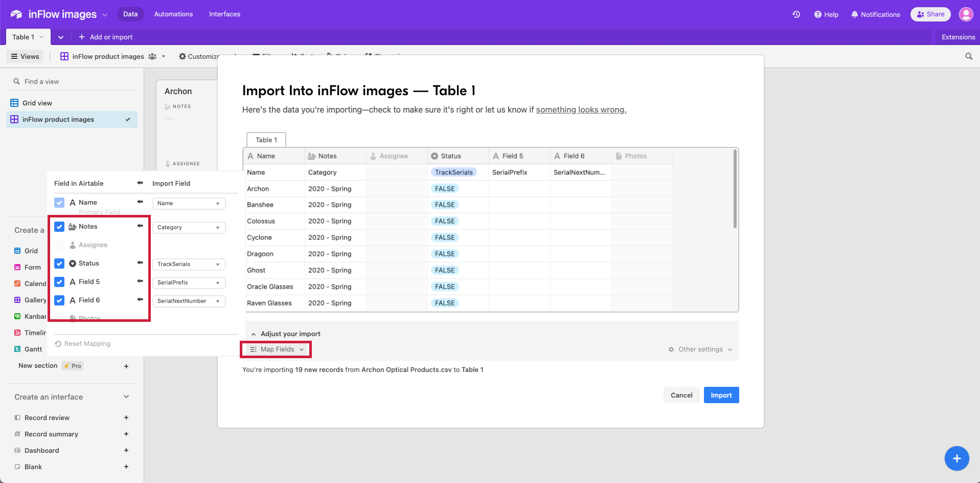The image size is (980, 483).
Task: Click the something looks wrong link
Action: click(581, 109)
